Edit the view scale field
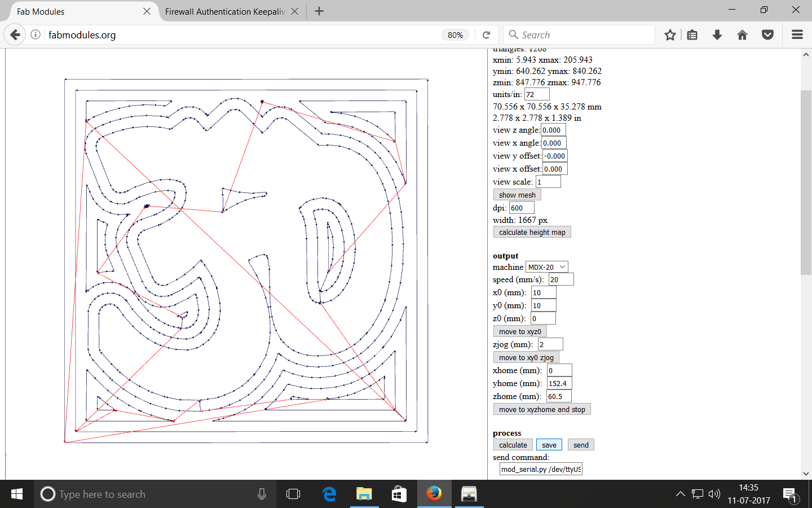 (548, 182)
